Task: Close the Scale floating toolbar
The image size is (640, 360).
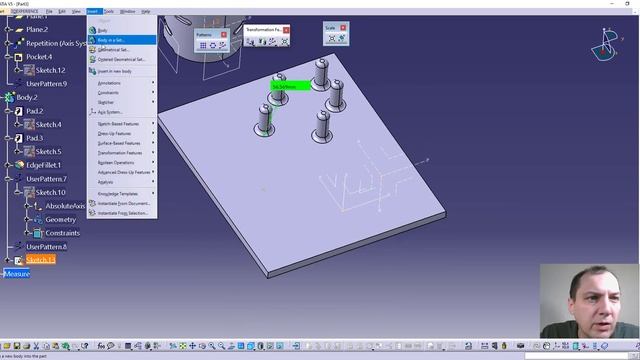Action: (x=343, y=27)
